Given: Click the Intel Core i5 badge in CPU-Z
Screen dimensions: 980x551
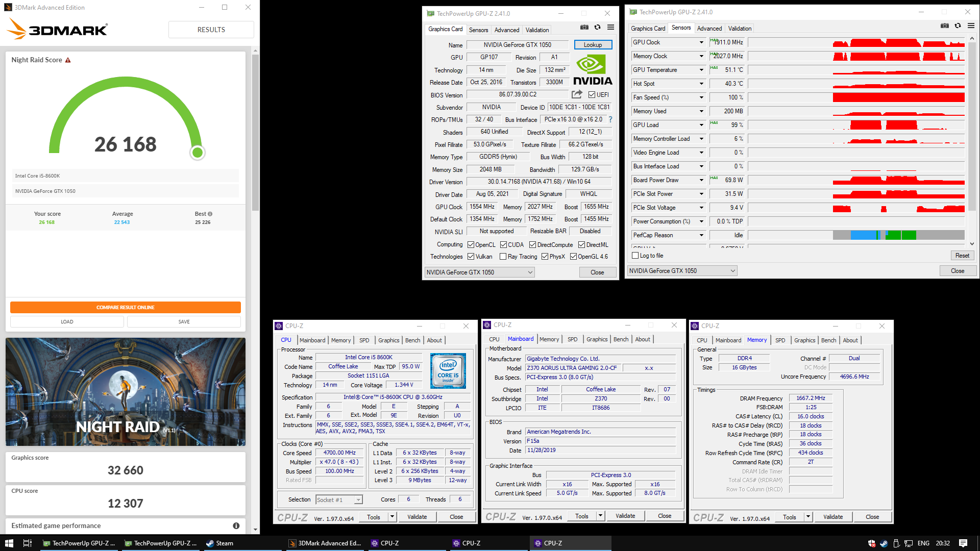Looking at the screenshot, I should coord(448,371).
